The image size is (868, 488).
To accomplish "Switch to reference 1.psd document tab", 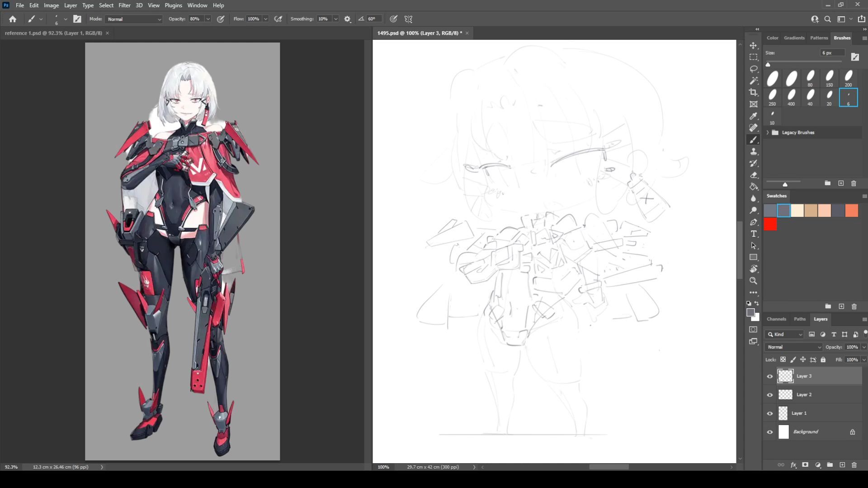I will click(x=53, y=33).
